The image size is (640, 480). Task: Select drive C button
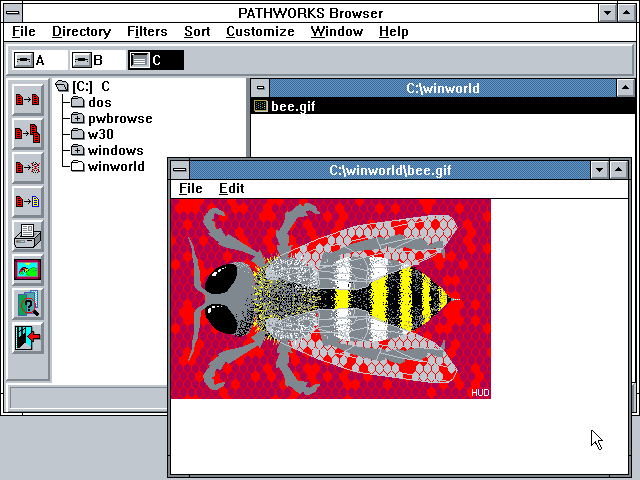[x=156, y=60]
